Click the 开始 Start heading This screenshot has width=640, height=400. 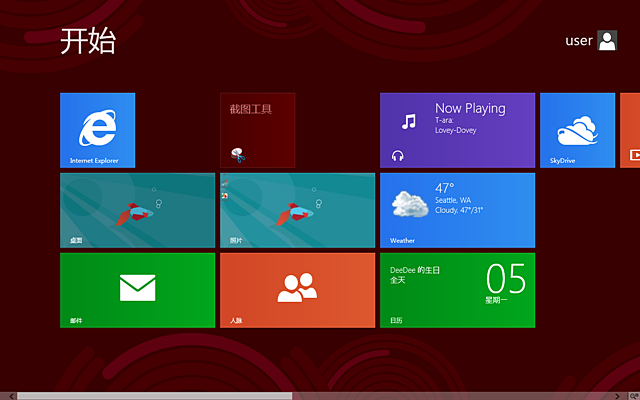(88, 41)
